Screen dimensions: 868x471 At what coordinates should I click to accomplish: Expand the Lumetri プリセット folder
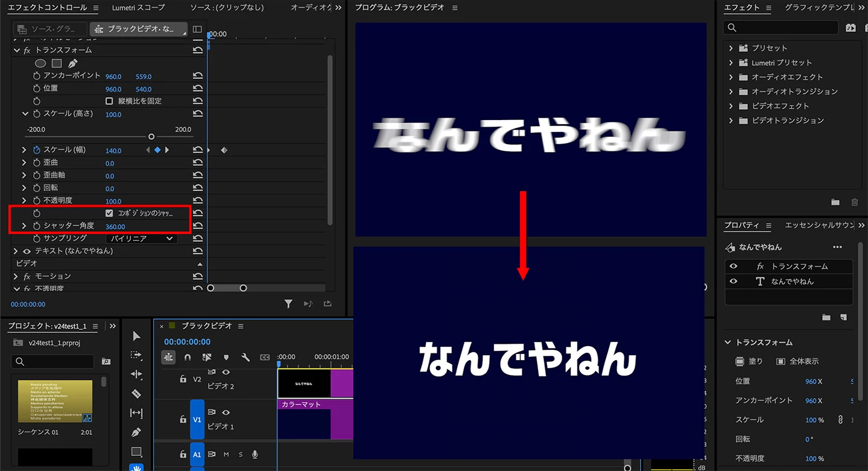pyautogui.click(x=731, y=62)
